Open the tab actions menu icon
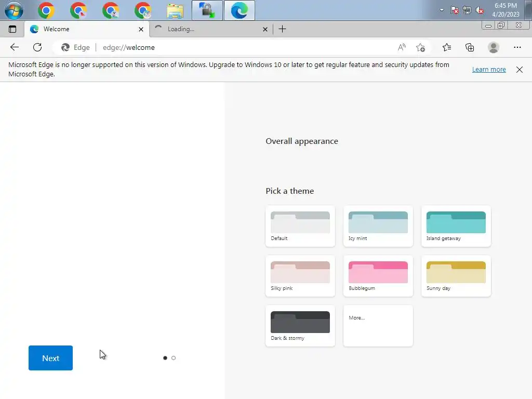The width and height of the screenshot is (532, 399). click(x=12, y=29)
